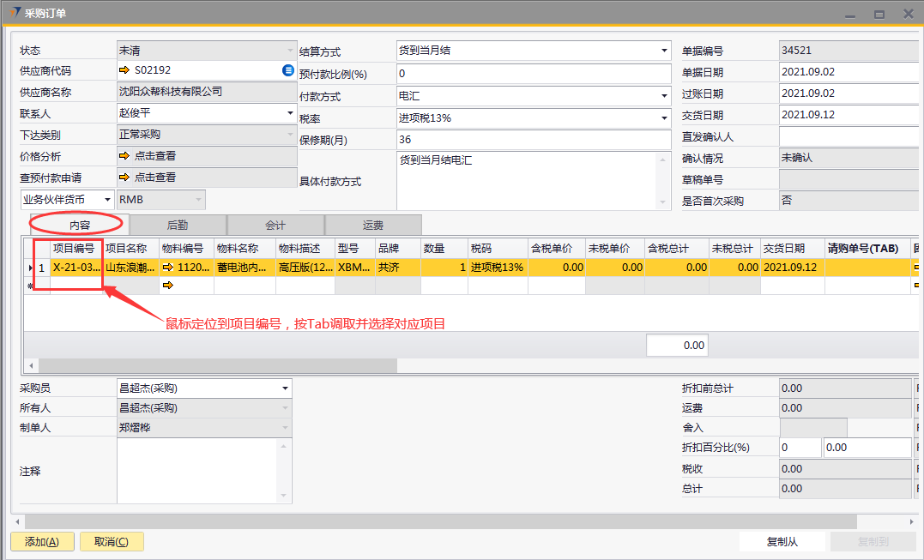
Task: Switch to the 后勤 tab
Action: [178, 225]
